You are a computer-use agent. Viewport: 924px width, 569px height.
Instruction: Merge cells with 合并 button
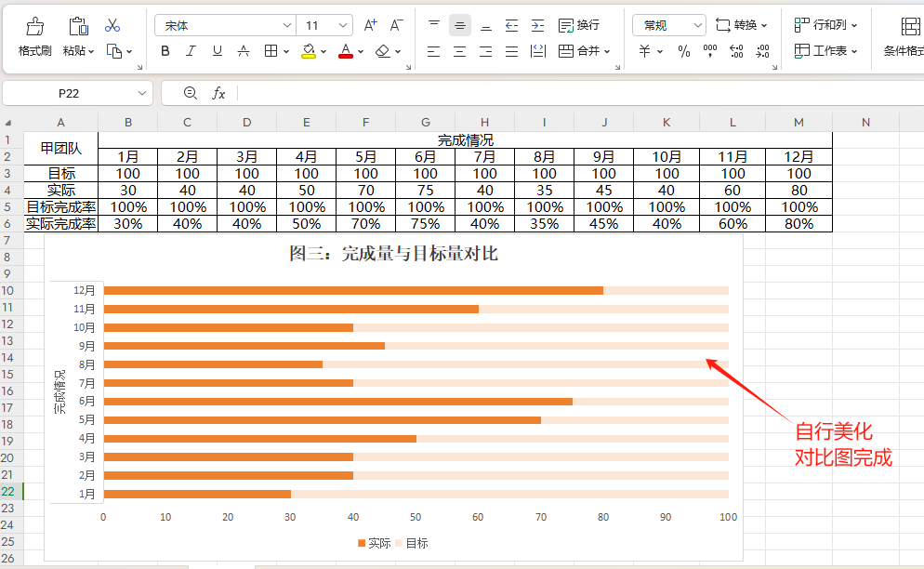[579, 51]
